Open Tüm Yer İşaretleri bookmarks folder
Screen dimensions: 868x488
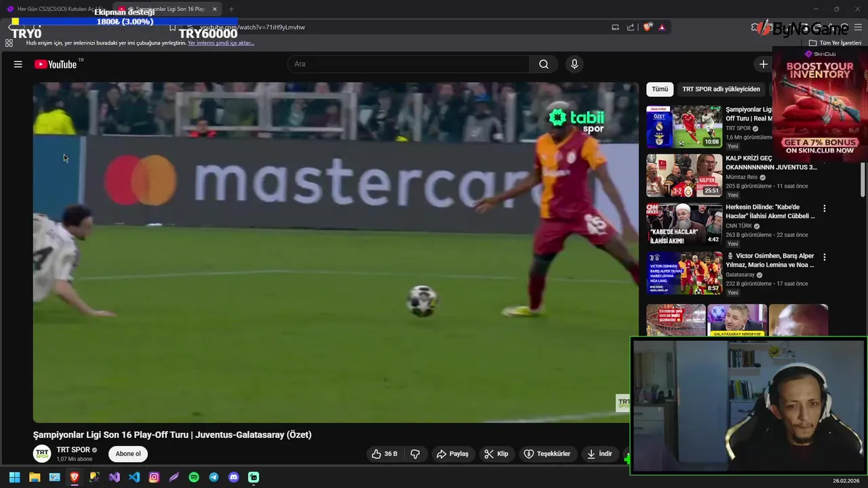click(835, 43)
